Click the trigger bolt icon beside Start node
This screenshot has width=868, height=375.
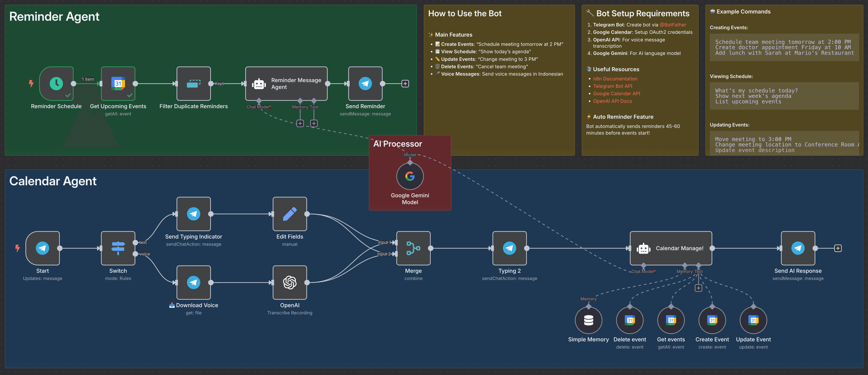pos(18,248)
